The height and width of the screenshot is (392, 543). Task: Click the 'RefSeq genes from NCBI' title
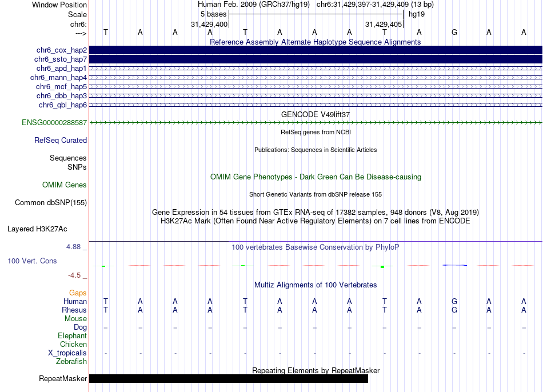[x=316, y=132]
